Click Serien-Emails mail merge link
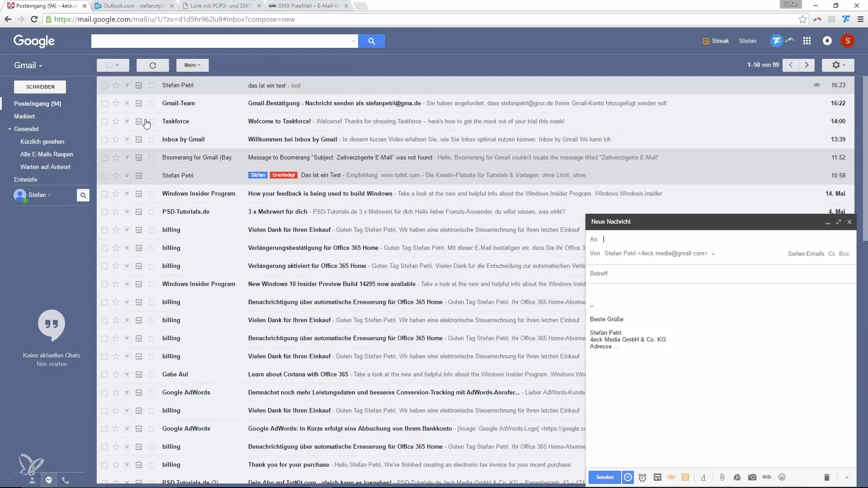Image resolution: width=868 pixels, height=488 pixels. coord(806,254)
